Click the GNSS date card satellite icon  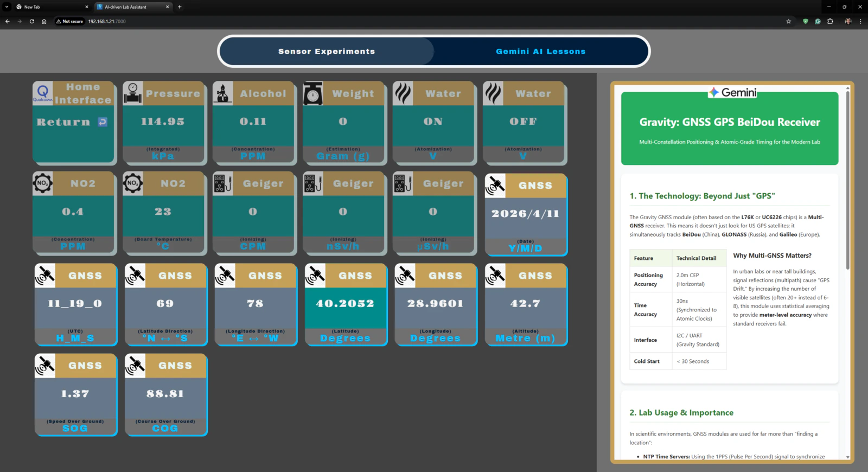pos(495,185)
